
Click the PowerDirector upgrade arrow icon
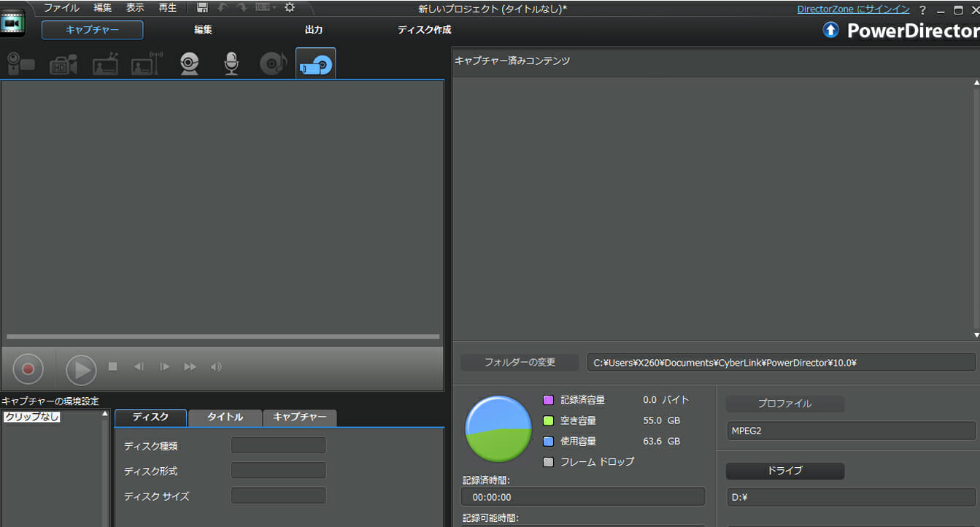830,30
